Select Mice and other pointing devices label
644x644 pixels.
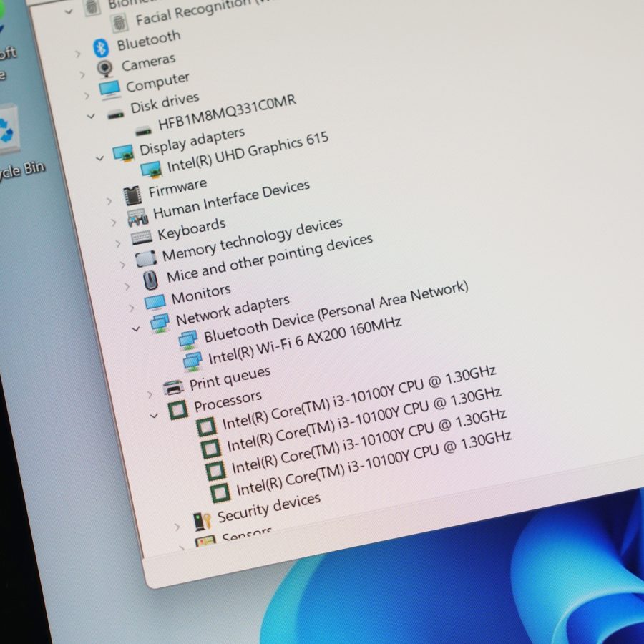tap(270, 259)
